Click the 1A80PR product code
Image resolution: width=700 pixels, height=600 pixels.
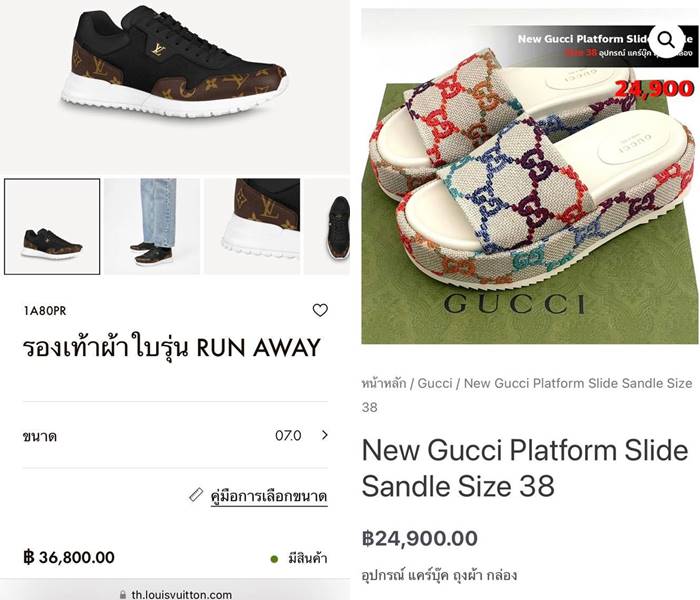pyautogui.click(x=45, y=311)
